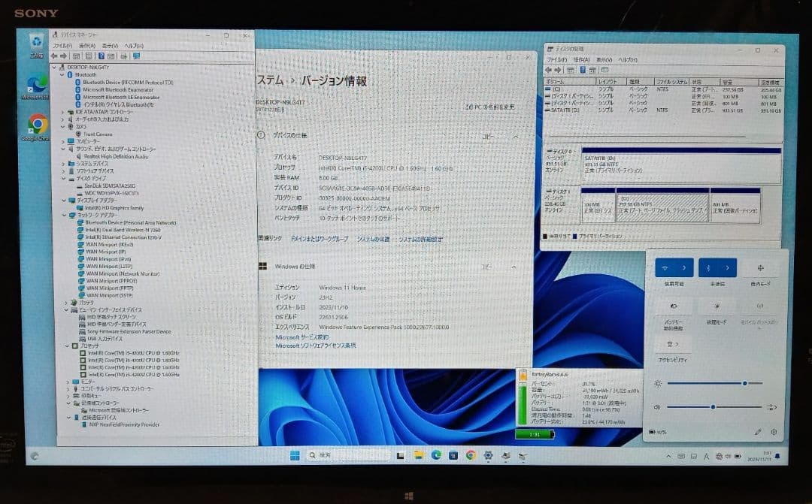Open the Wi-Fi networks list chevron
This screenshot has width=812, height=504.
point(684,268)
